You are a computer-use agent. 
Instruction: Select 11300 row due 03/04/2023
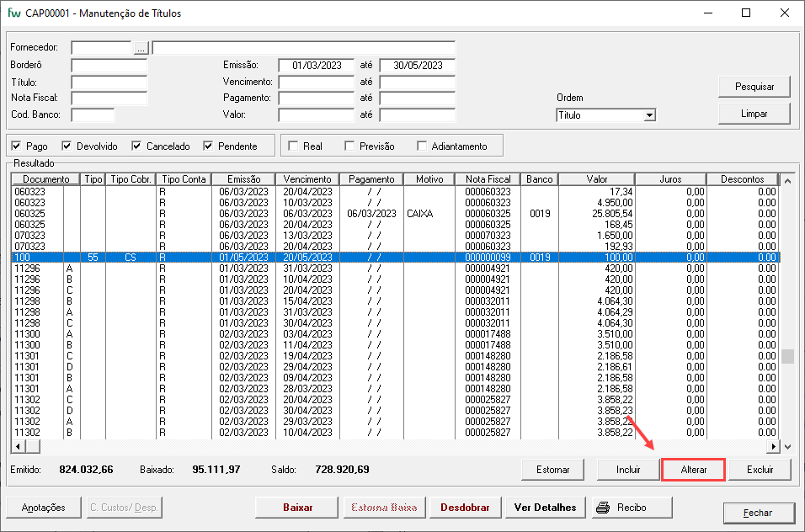(x=396, y=334)
